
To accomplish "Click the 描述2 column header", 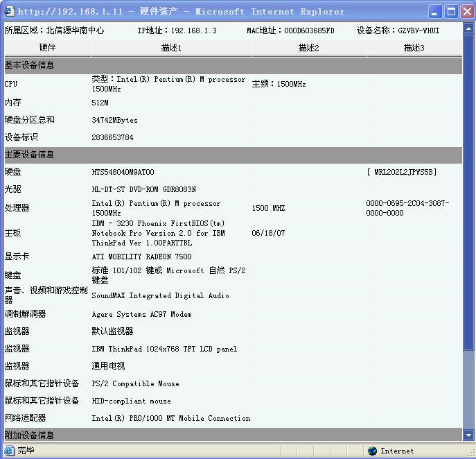I will (308, 48).
